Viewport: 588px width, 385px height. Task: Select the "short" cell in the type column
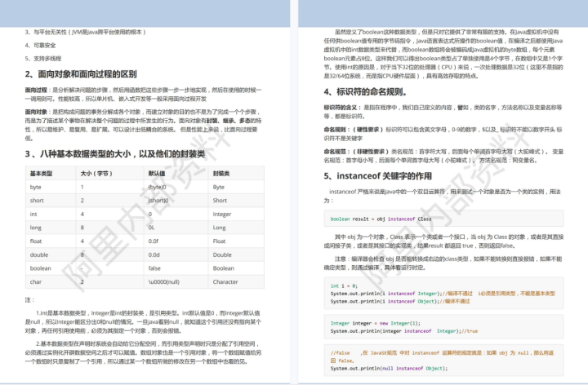tap(37, 201)
